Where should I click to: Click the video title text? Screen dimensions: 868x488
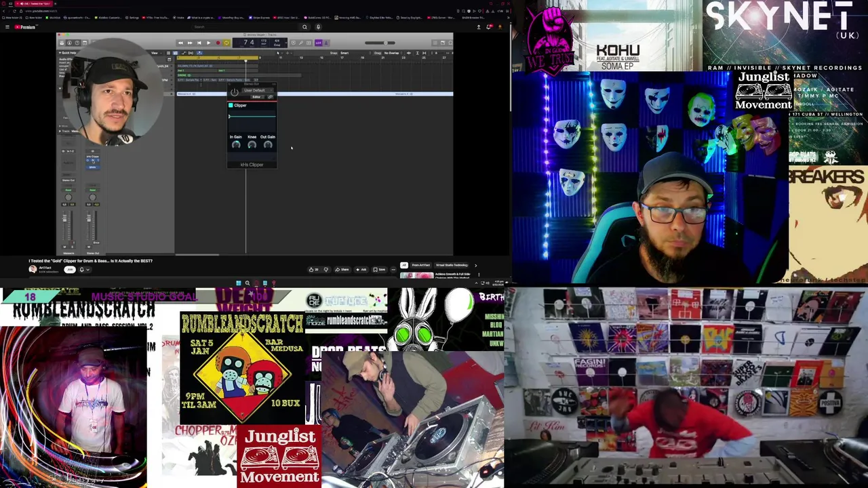[91, 260]
